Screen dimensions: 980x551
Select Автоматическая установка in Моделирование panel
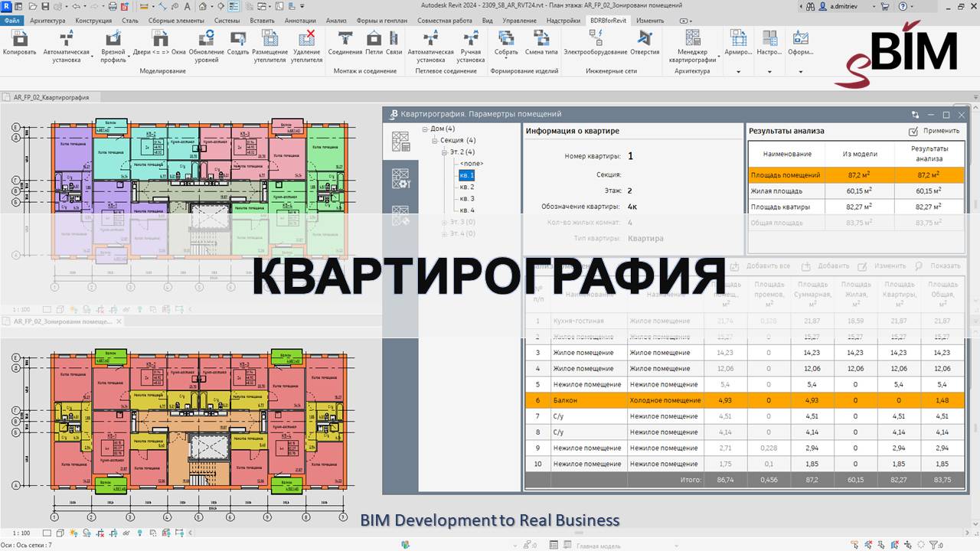67,47
